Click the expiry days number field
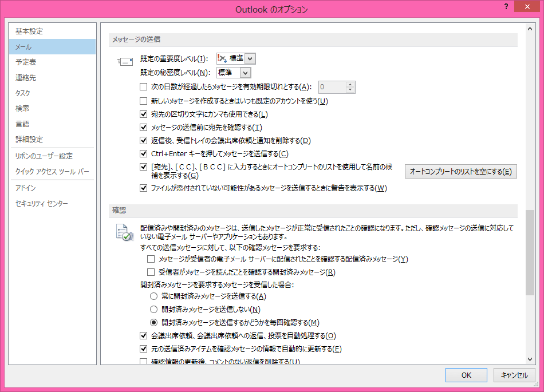 pos(332,87)
